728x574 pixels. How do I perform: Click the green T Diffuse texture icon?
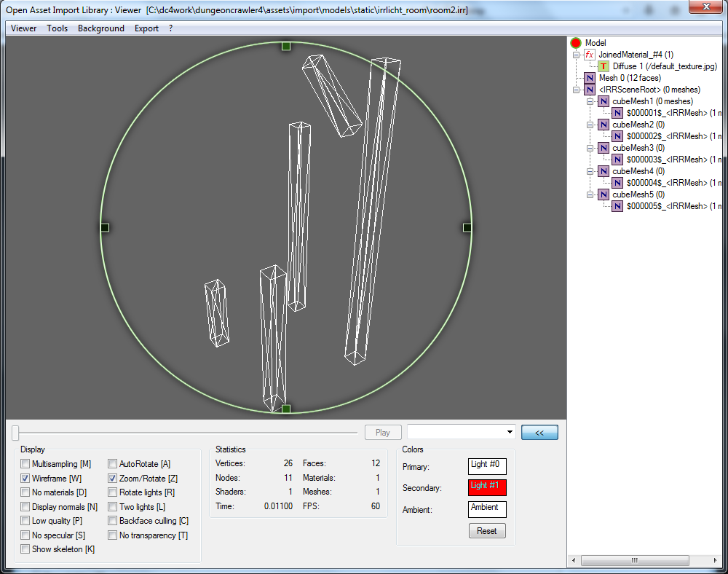point(604,66)
